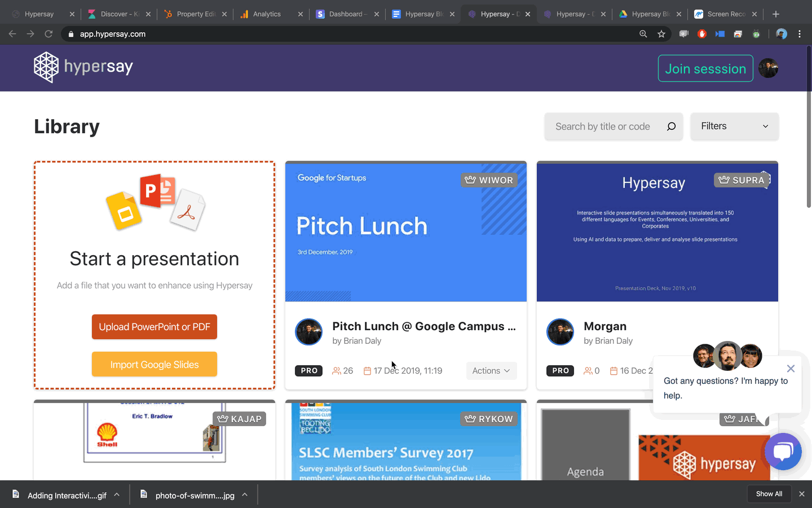Click the Search by title or code field
Image resolution: width=812 pixels, height=508 pixels.
603,126
